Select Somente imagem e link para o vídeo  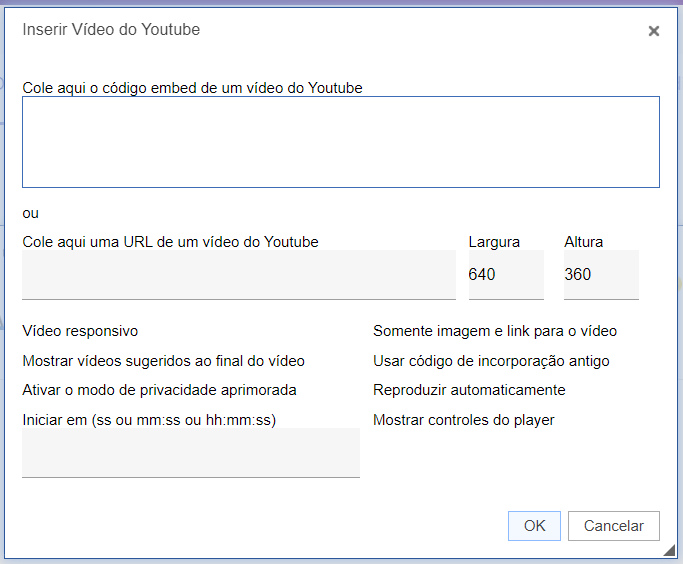click(495, 331)
